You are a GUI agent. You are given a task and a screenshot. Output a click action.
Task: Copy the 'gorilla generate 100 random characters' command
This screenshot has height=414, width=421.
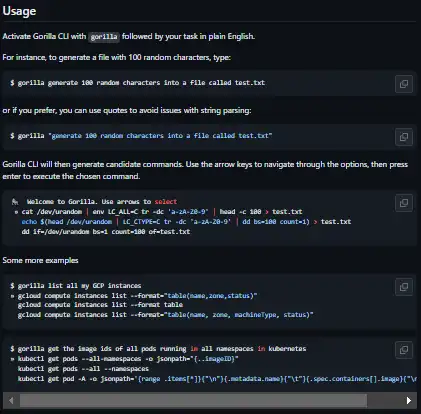click(x=404, y=84)
